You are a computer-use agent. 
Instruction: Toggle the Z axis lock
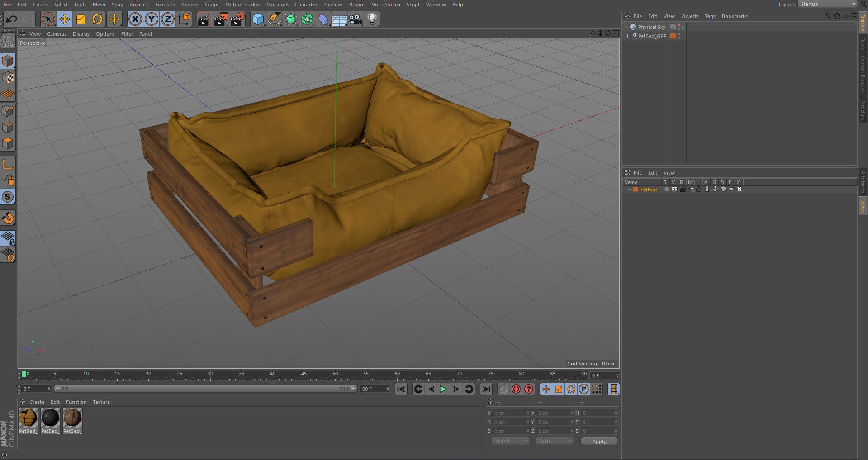tap(168, 19)
